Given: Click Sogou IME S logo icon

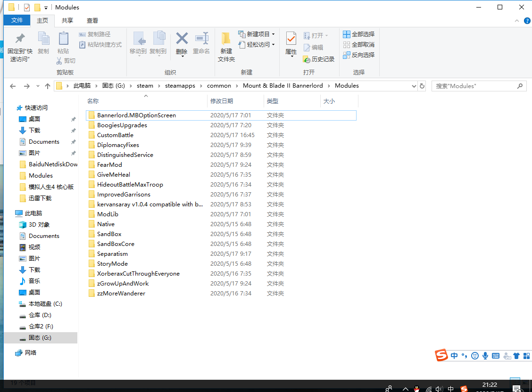Looking at the screenshot, I should coord(441,355).
